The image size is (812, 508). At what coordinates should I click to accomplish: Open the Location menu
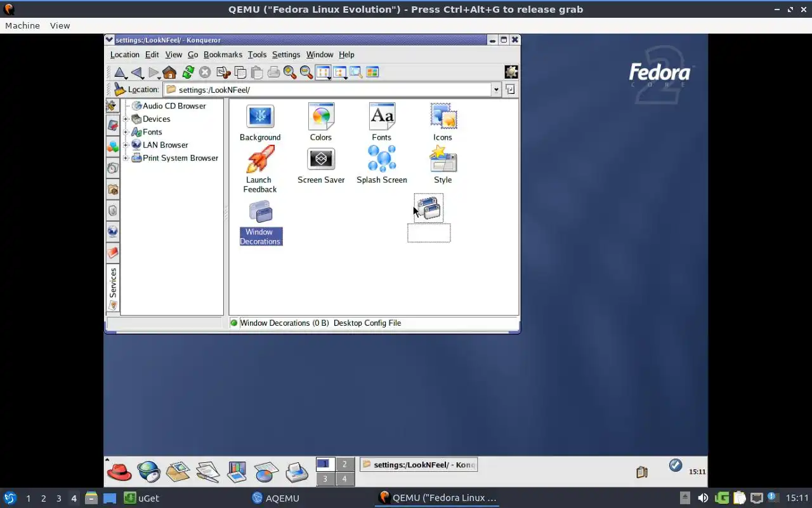[x=124, y=55]
